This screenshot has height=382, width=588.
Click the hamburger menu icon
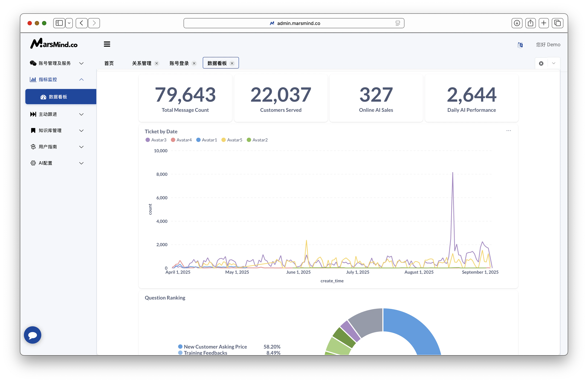[107, 44]
